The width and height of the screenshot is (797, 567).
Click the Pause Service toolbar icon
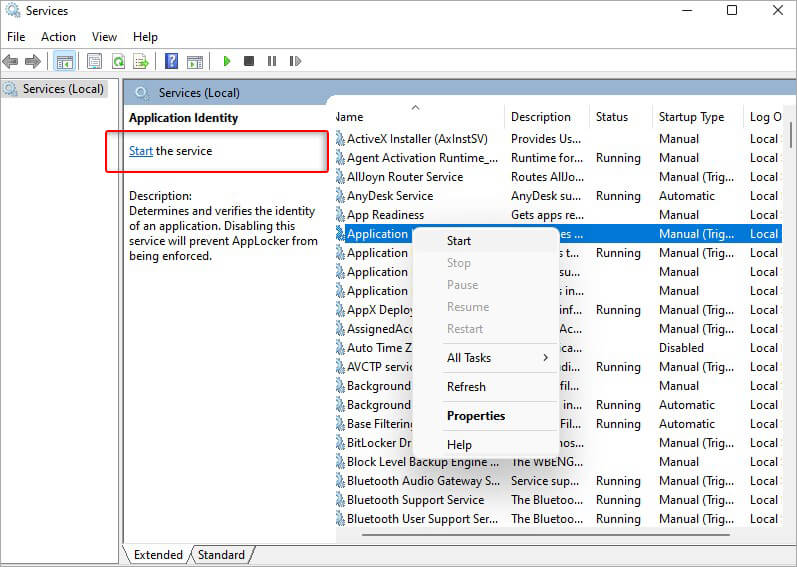pyautogui.click(x=272, y=61)
